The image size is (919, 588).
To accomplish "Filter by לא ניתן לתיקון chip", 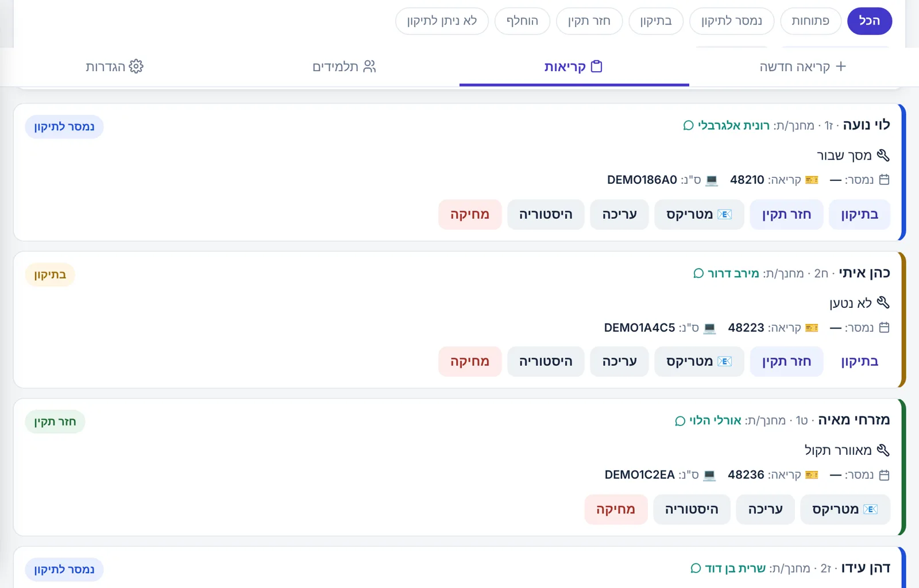I will tap(442, 21).
